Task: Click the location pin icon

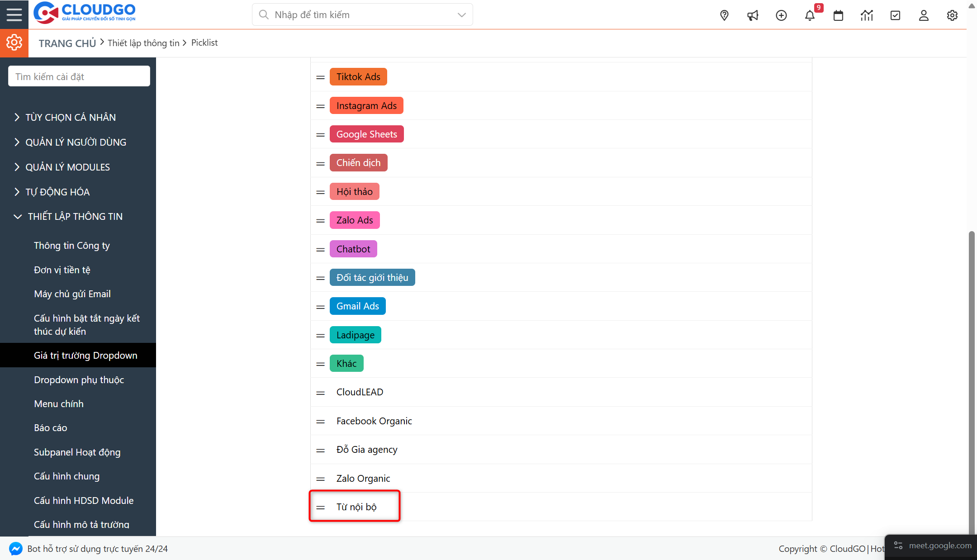Action: coord(724,15)
